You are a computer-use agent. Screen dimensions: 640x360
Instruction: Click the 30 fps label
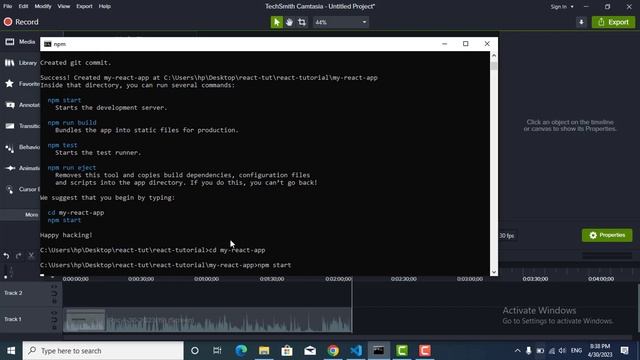(x=507, y=236)
